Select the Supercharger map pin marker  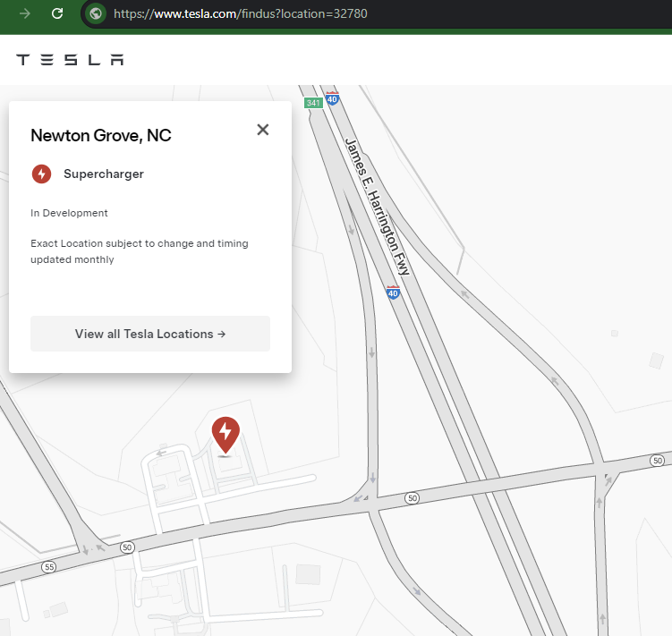coord(225,435)
